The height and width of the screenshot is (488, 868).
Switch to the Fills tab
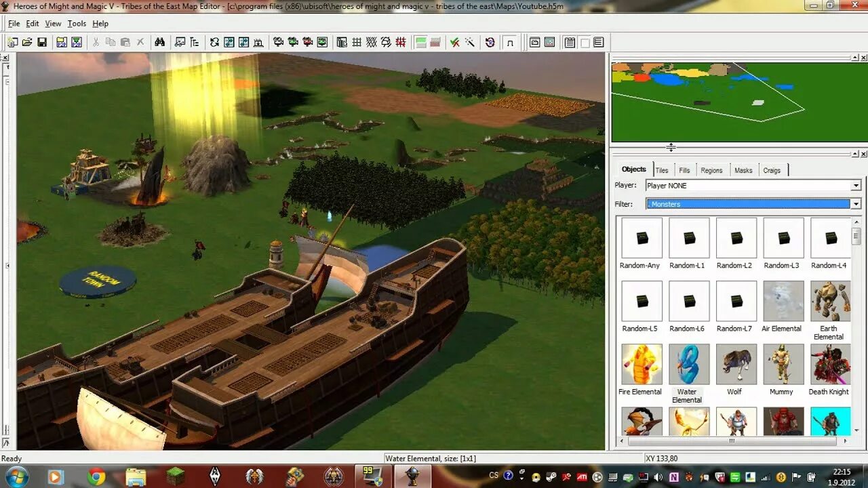click(684, 170)
